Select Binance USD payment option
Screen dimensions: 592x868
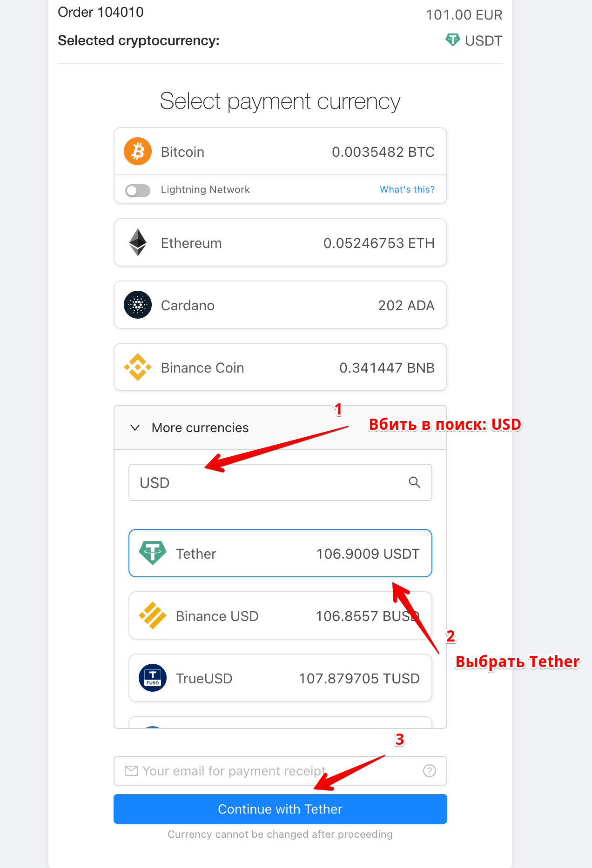point(280,615)
